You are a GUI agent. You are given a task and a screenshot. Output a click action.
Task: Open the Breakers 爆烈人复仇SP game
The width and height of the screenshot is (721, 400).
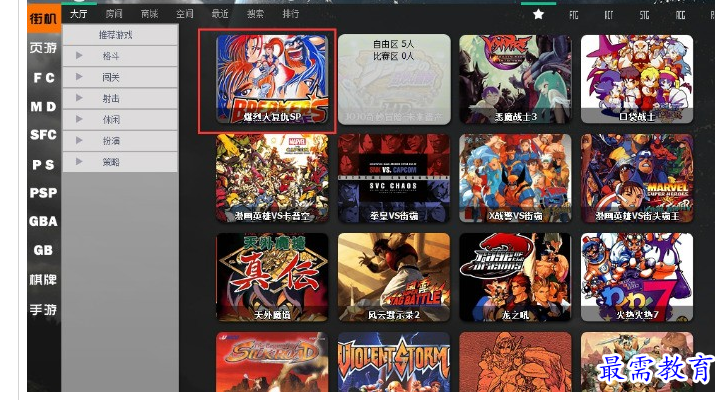(272, 79)
